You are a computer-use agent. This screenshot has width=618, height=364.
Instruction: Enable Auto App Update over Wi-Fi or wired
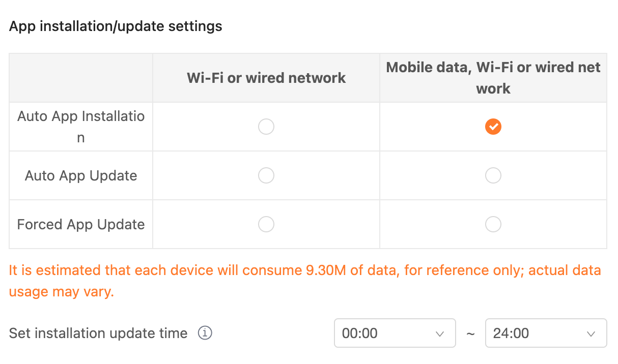266,175
